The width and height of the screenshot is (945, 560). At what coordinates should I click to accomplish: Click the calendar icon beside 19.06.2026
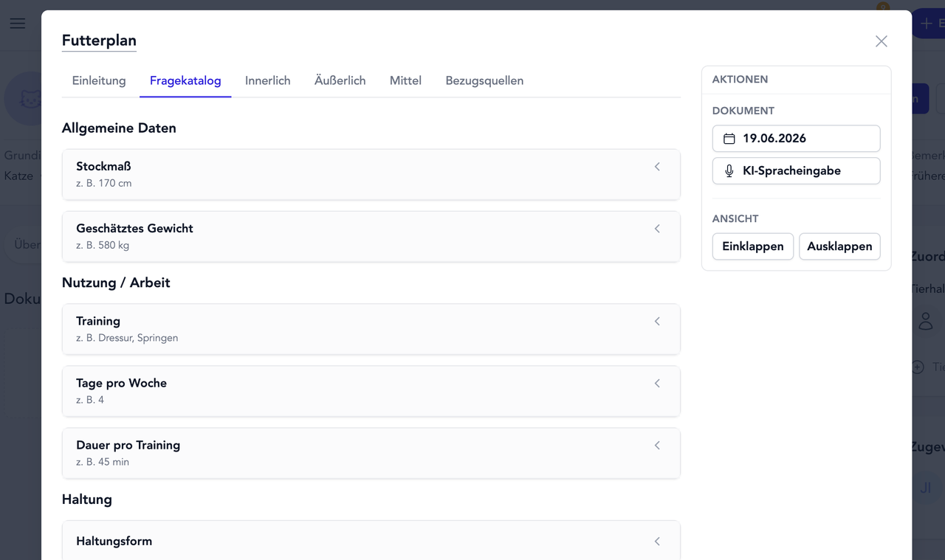(x=729, y=139)
